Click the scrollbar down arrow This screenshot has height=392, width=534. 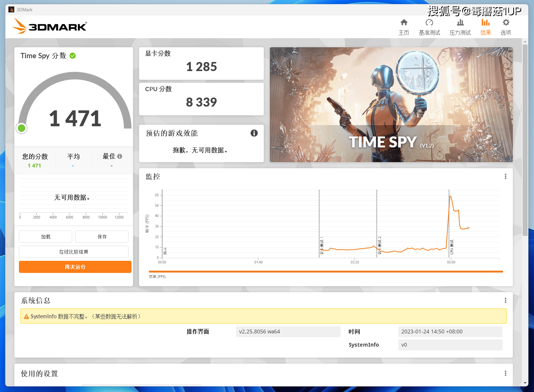pos(525,383)
